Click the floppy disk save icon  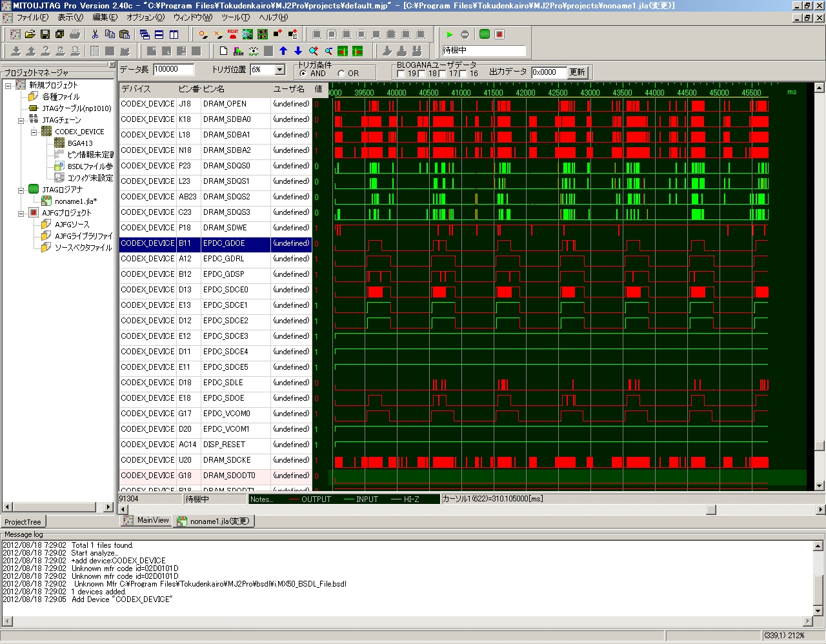tap(45, 34)
